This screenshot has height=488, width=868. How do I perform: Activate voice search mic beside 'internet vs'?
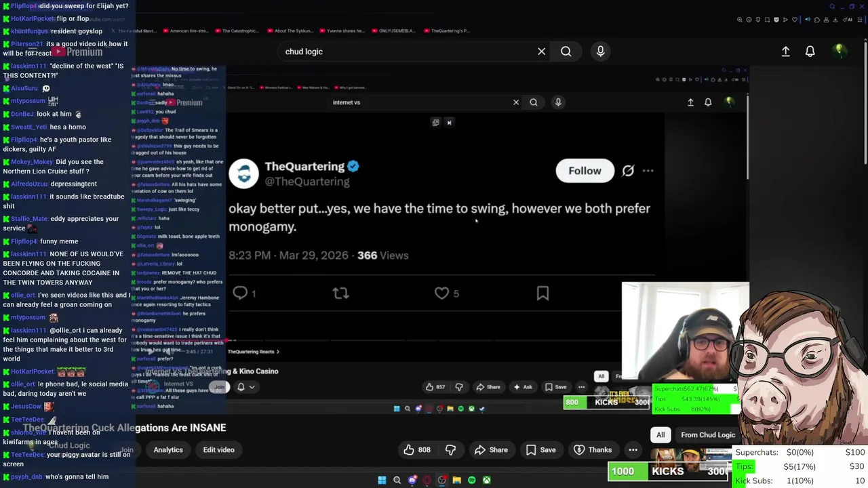pos(558,102)
